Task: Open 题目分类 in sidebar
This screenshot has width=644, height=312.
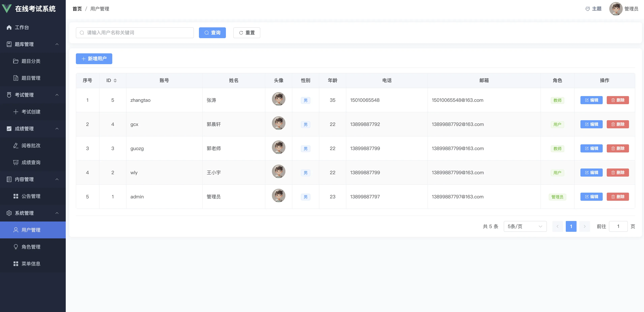Action: click(x=31, y=61)
